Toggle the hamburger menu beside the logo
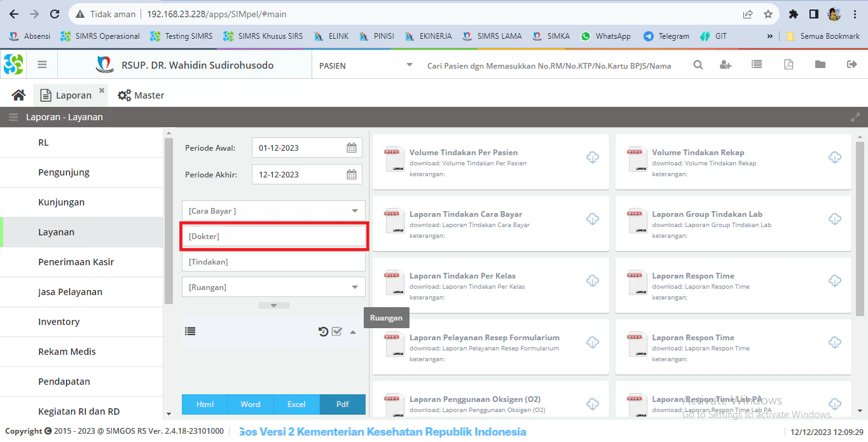 (x=43, y=64)
